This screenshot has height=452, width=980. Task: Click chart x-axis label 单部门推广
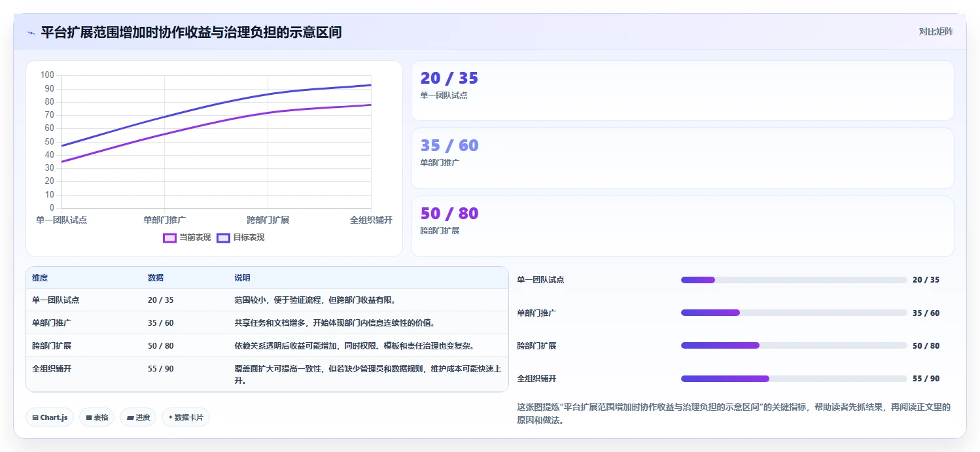(x=165, y=220)
